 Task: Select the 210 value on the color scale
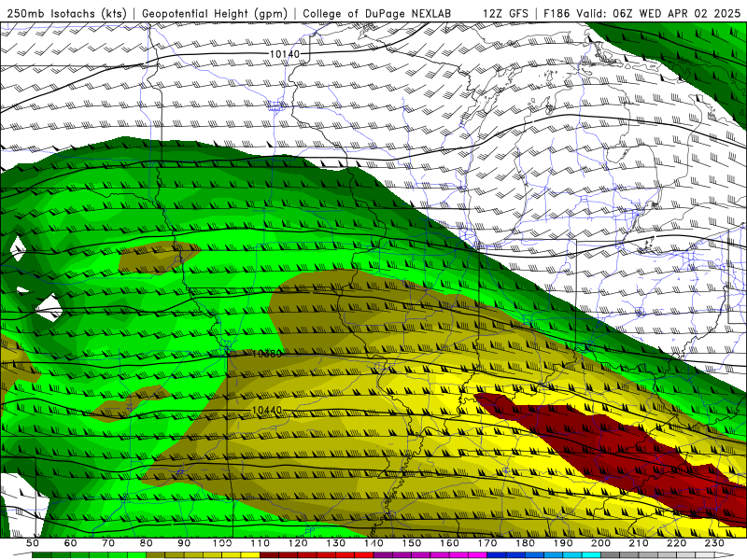pyautogui.click(x=639, y=543)
